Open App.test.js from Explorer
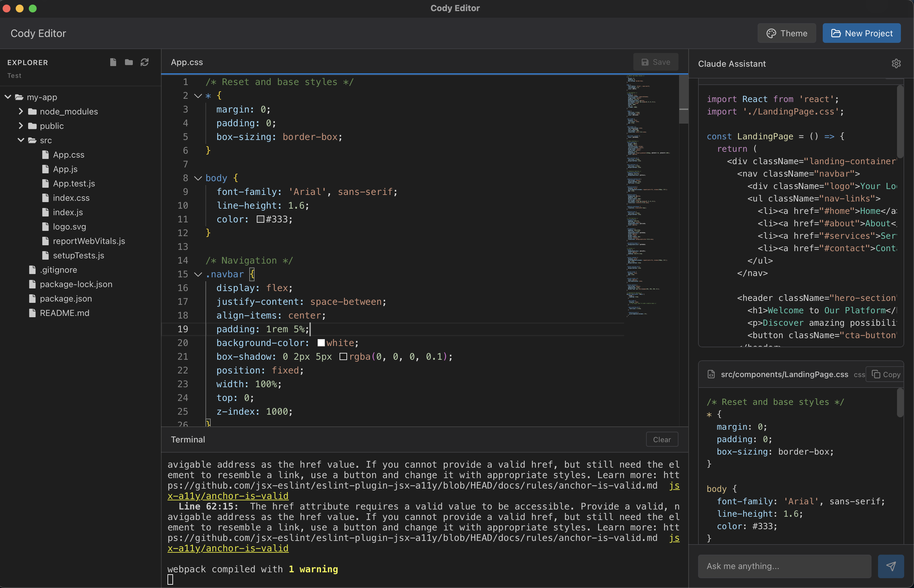Screen dimensions: 914x588 point(74,184)
